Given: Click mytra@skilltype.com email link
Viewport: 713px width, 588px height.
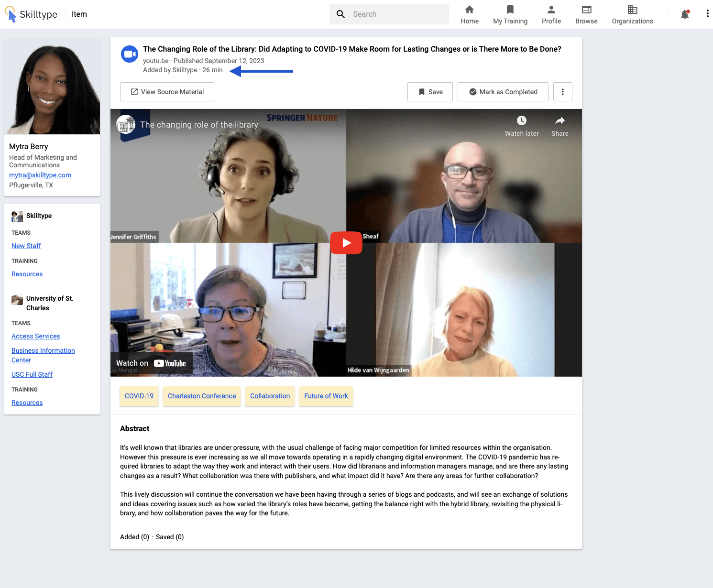Looking at the screenshot, I should (x=40, y=175).
